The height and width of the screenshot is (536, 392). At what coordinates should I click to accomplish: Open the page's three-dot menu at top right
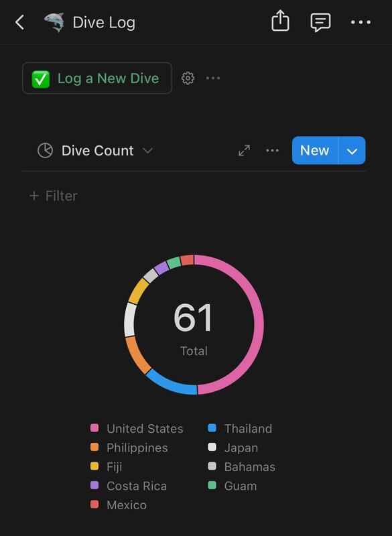tap(361, 23)
